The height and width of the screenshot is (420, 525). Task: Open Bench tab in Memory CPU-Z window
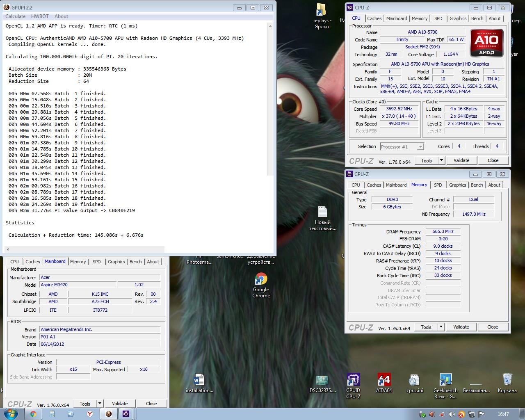coord(477,185)
